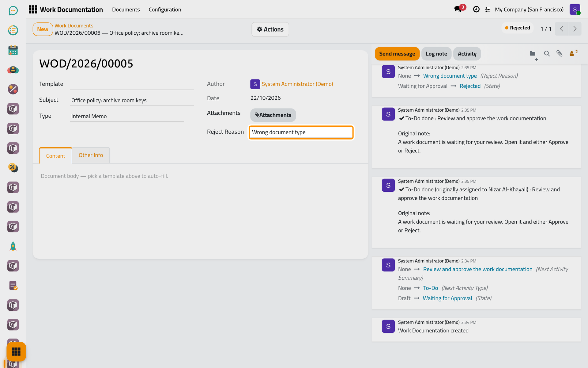588x368 pixels.
Task: Click the New button
Action: point(43,29)
